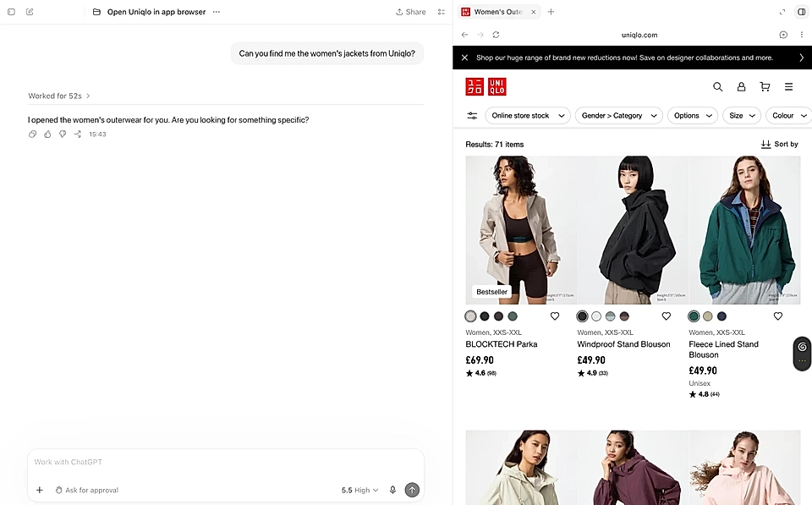Select beige swatch for Fleece Lined Stand Blouson

[707, 316]
